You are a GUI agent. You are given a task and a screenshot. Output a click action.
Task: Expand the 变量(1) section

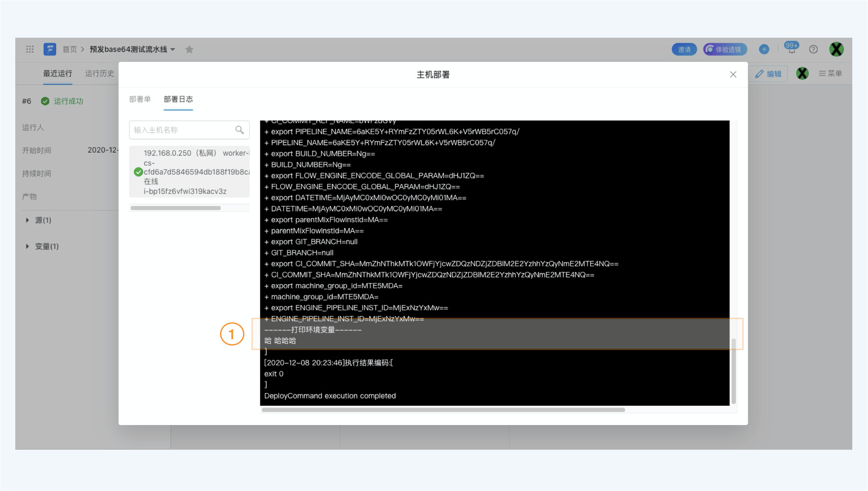click(x=42, y=246)
